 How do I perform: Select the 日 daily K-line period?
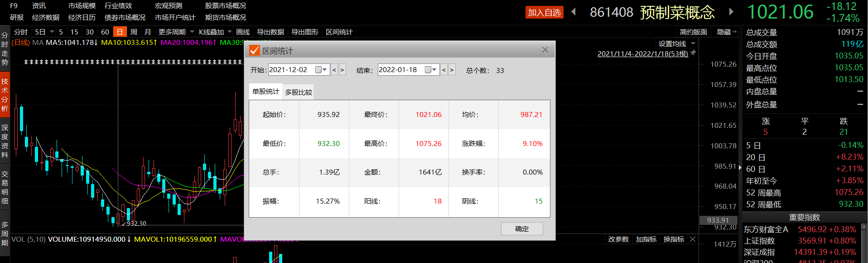point(120,32)
